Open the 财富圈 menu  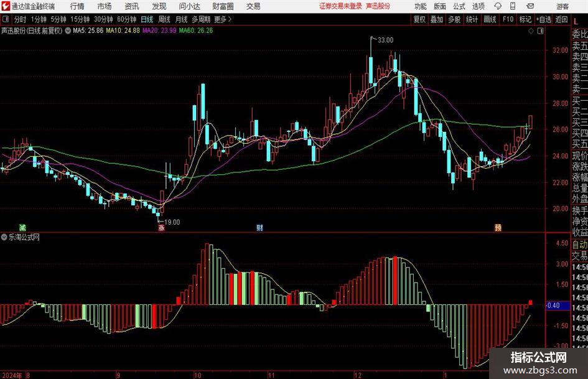coord(223,6)
